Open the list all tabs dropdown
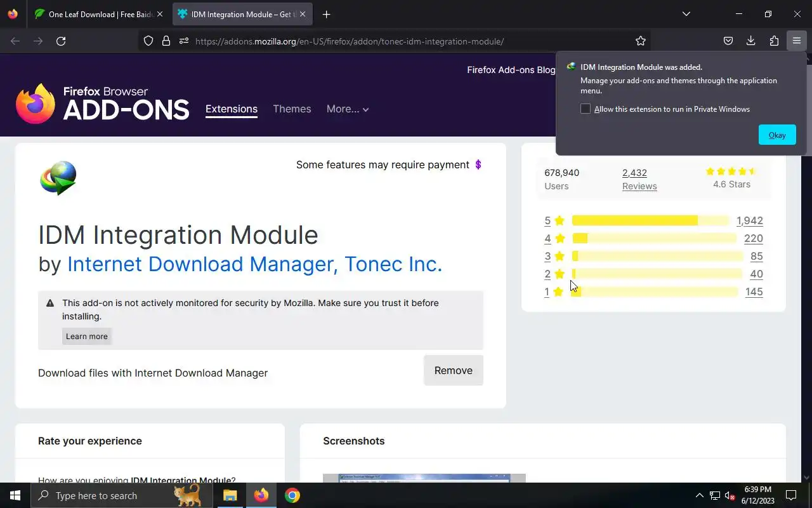The height and width of the screenshot is (508, 812). pyautogui.click(x=686, y=14)
